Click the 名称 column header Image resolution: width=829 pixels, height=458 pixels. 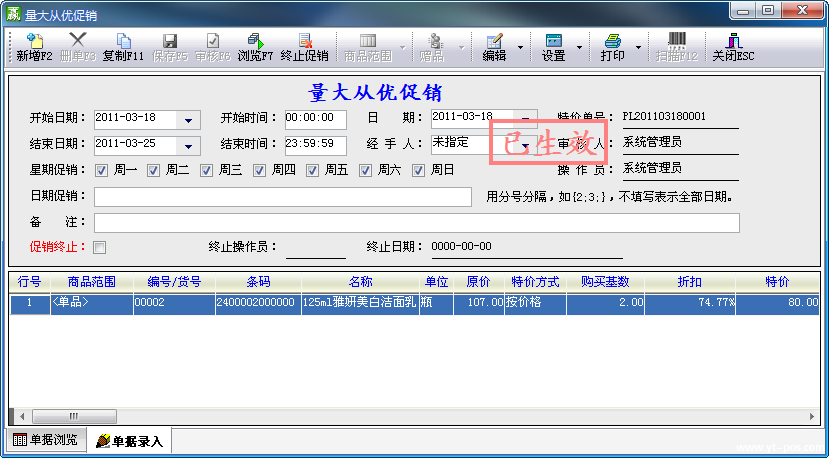360,282
